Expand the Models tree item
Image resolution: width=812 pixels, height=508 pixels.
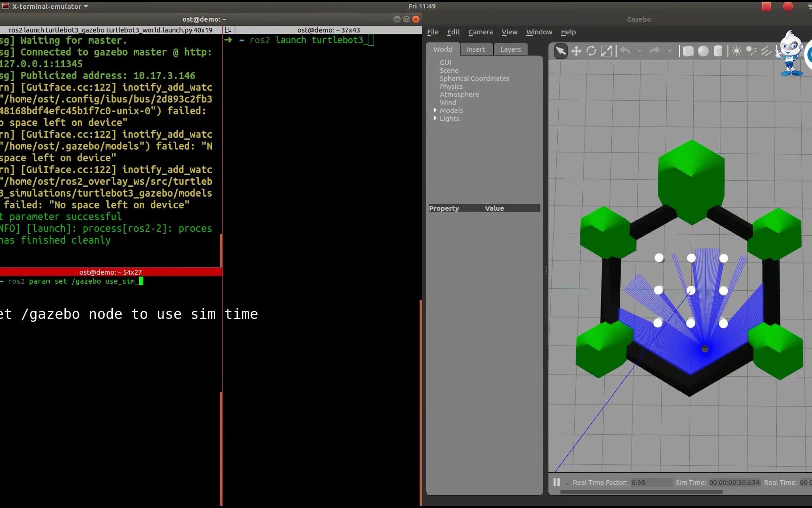(x=435, y=111)
